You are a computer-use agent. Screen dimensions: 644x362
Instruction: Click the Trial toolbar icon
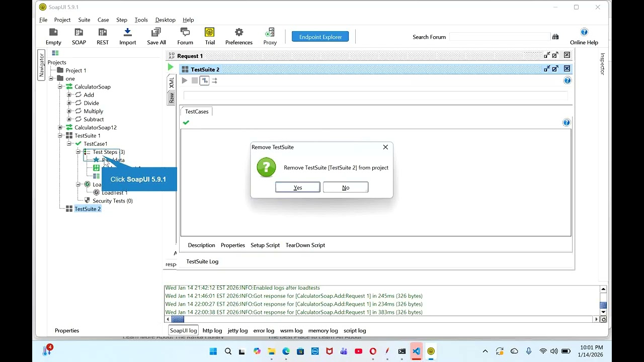[210, 37]
